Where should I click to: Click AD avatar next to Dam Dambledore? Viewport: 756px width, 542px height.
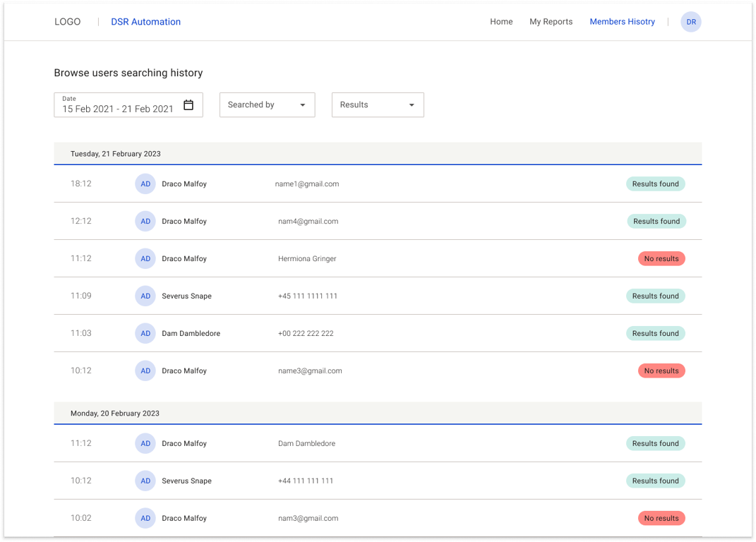[x=145, y=333]
